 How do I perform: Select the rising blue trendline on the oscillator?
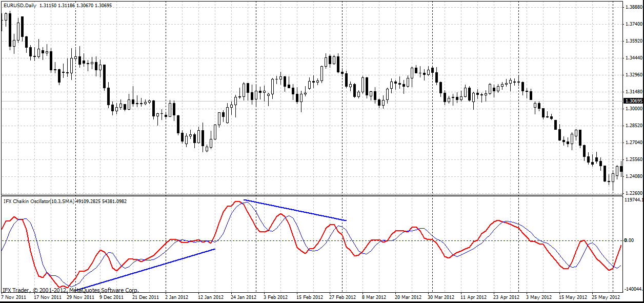[149, 269]
